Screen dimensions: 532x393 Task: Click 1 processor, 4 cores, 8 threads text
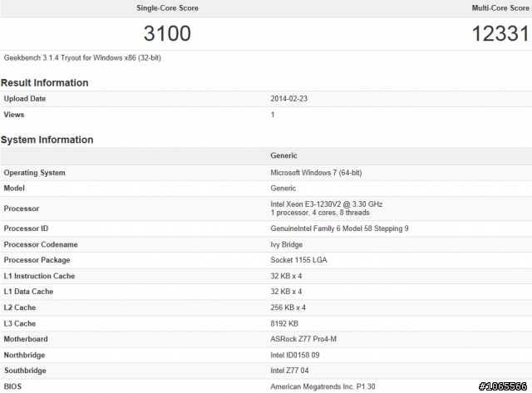pos(320,213)
